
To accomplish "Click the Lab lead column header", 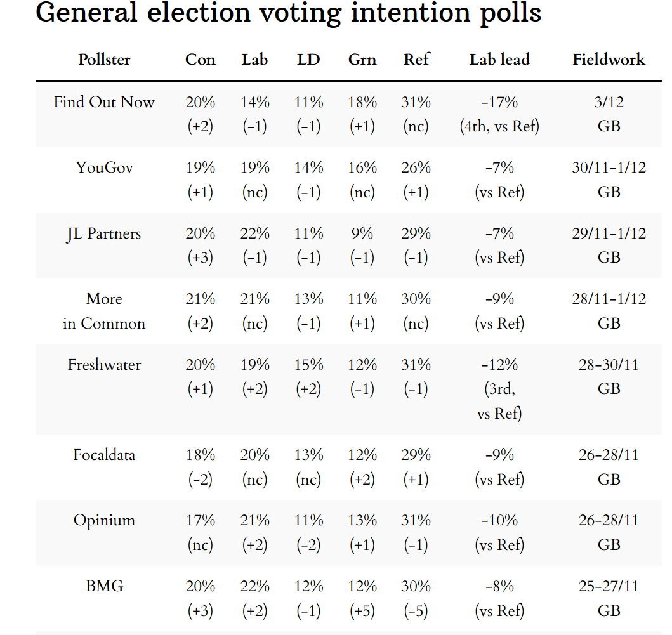I will 499,60.
